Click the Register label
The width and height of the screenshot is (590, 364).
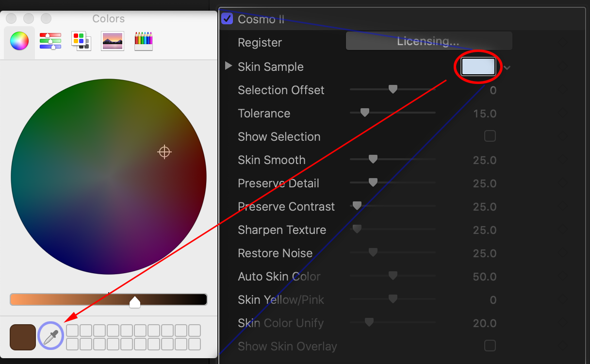(x=260, y=43)
